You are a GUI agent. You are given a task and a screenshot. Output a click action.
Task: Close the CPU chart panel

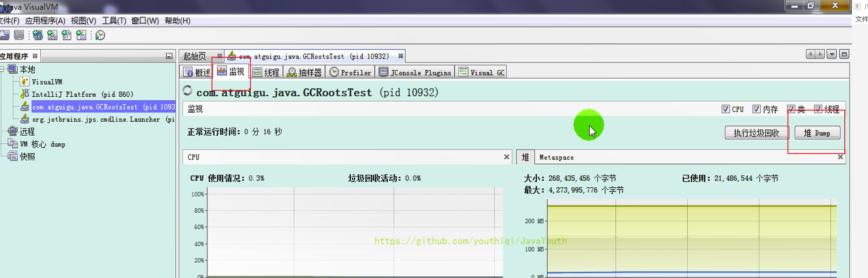pos(506,157)
